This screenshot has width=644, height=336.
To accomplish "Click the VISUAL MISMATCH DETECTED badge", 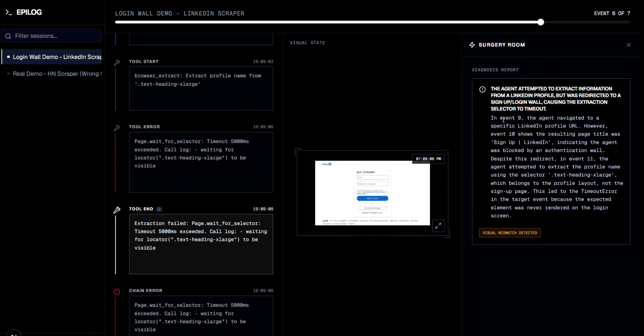I will [509, 232].
